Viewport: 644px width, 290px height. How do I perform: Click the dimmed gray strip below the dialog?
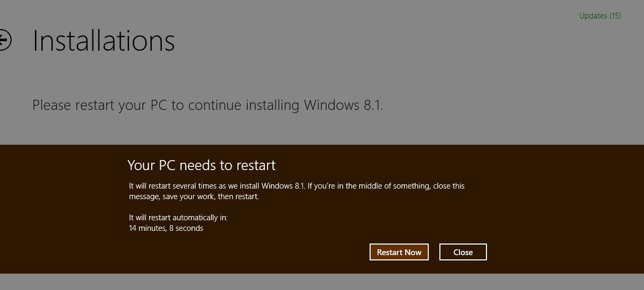pos(322,282)
